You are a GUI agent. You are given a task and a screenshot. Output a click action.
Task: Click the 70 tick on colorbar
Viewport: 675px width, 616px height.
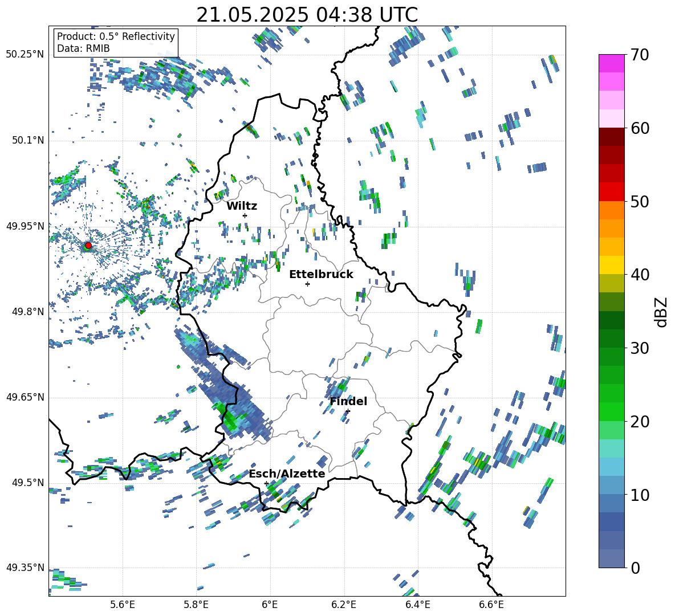pos(640,55)
